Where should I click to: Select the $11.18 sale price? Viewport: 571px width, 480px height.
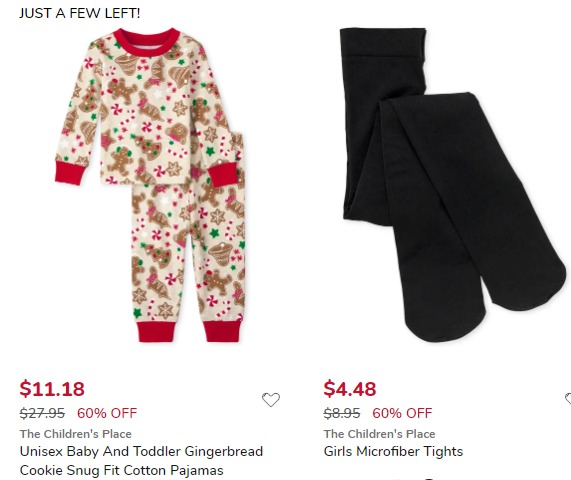52,389
